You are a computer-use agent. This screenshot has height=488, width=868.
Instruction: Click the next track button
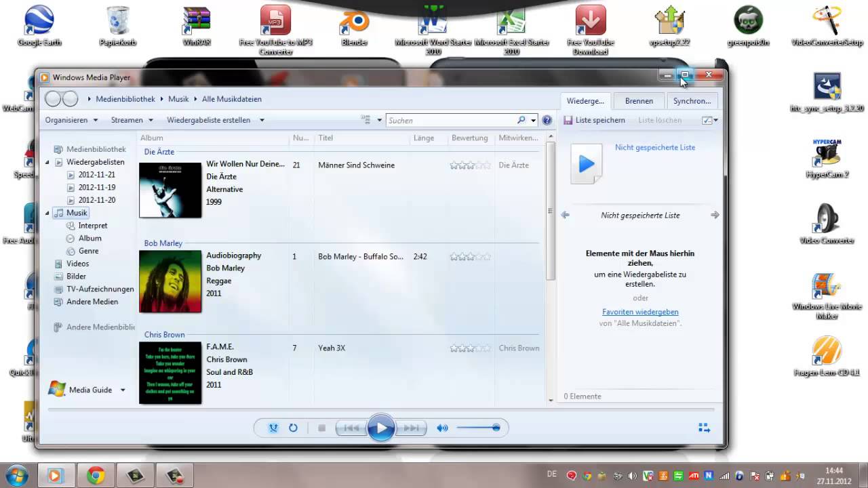point(411,428)
